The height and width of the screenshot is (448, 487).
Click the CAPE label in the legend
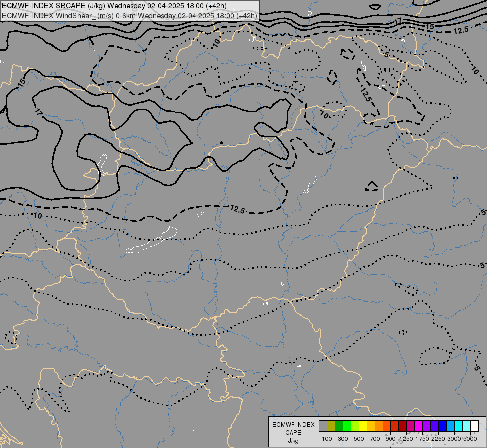[x=293, y=433]
